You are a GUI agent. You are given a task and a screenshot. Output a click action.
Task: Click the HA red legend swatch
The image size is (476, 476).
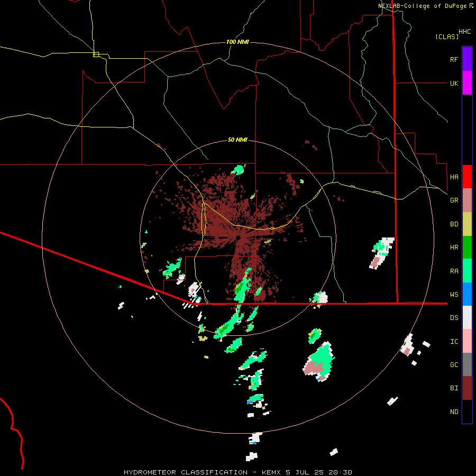[467, 177]
